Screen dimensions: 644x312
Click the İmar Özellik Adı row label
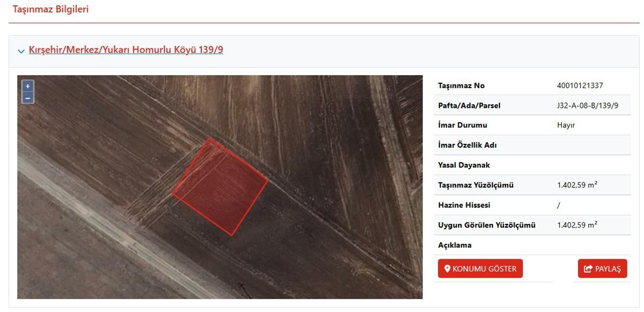[x=467, y=145]
